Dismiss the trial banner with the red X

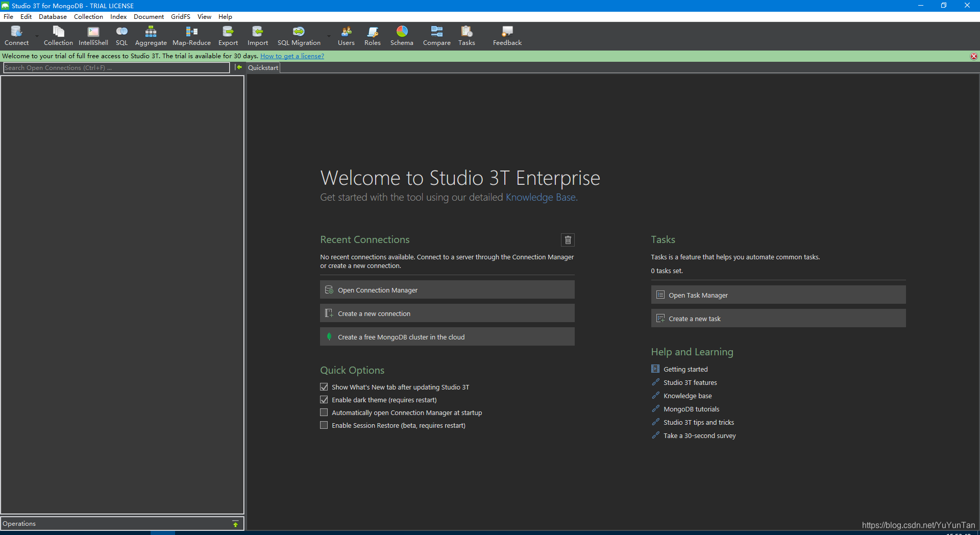pyautogui.click(x=974, y=56)
